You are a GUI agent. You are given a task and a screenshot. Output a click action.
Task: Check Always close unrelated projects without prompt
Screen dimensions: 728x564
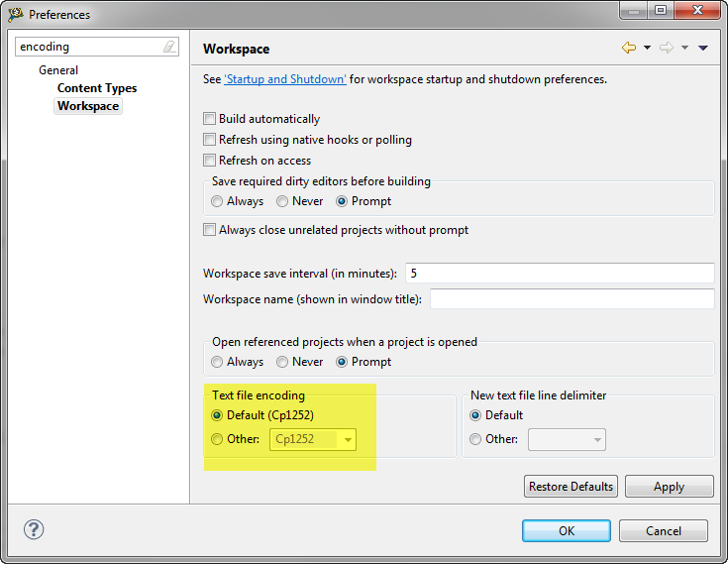coord(209,230)
